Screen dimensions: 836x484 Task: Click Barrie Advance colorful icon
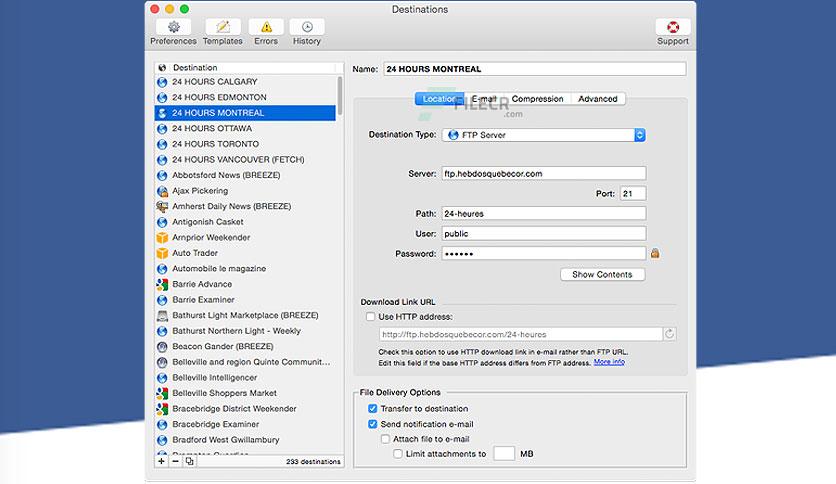(163, 285)
